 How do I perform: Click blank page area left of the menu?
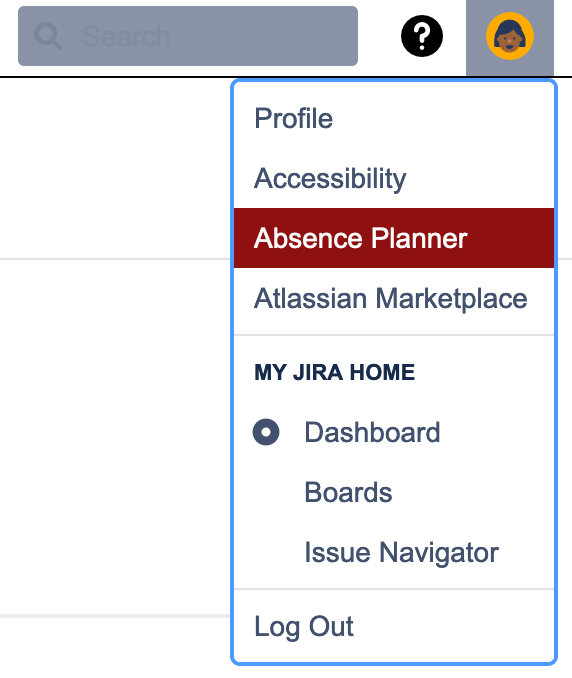pos(115,432)
